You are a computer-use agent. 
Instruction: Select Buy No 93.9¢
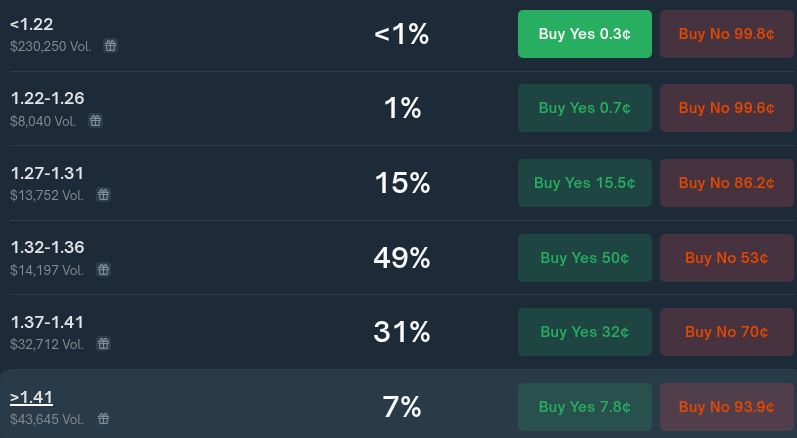click(727, 407)
